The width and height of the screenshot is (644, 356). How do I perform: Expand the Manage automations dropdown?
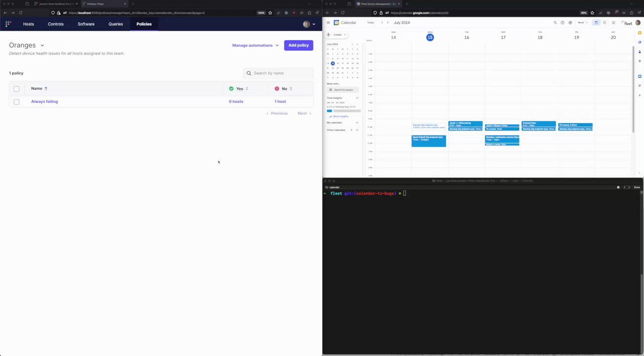pyautogui.click(x=255, y=45)
